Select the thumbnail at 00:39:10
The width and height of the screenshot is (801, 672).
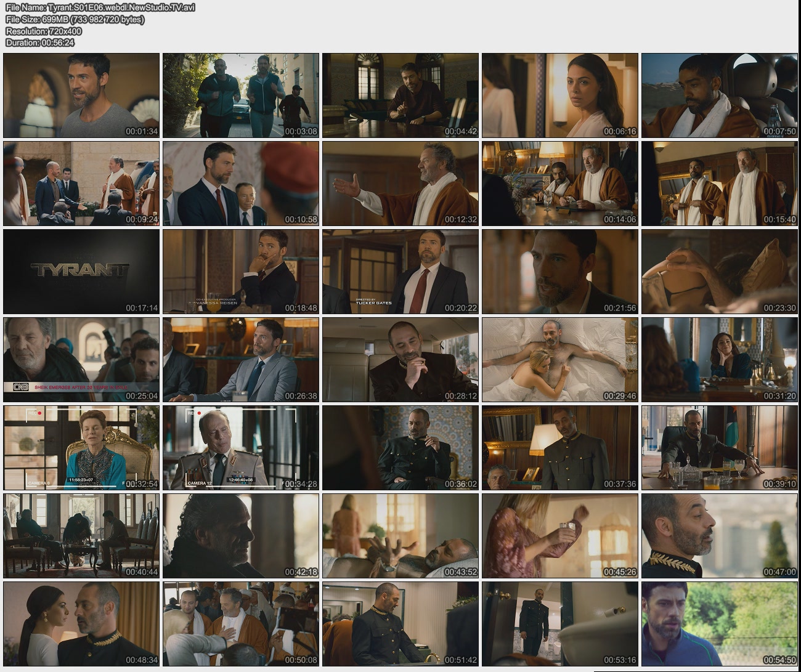[x=719, y=447]
